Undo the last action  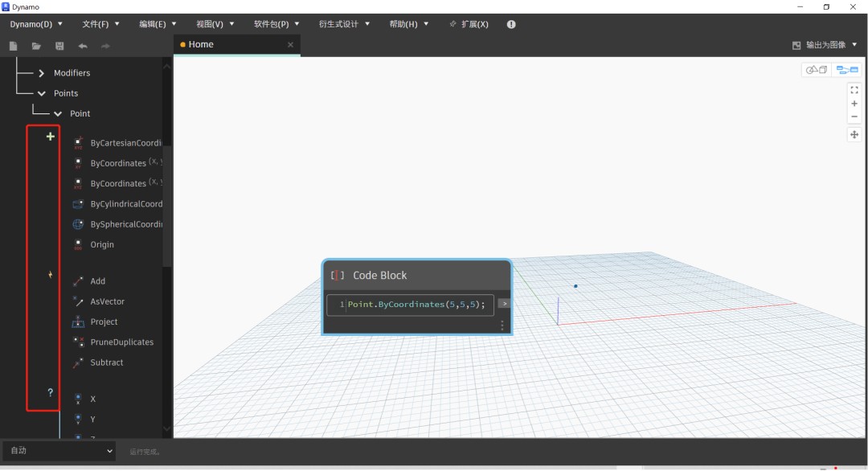(83, 46)
